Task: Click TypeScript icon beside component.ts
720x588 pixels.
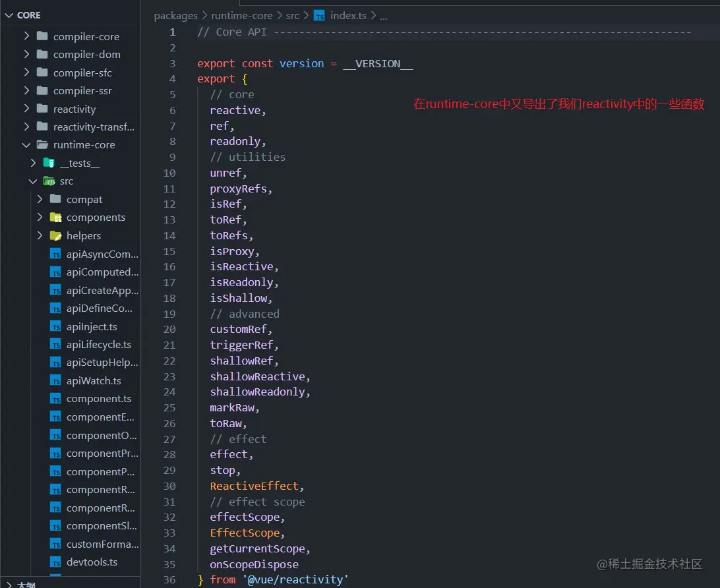Action: point(55,399)
